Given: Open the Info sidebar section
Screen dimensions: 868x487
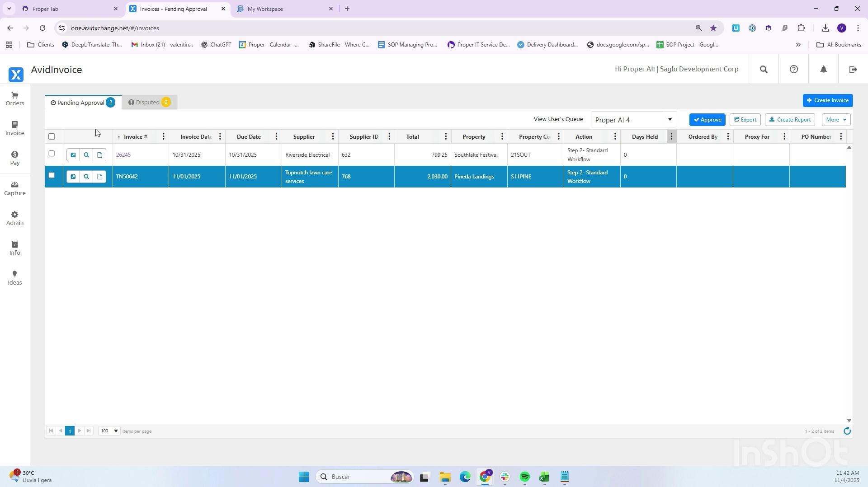Looking at the screenshot, I should click(15, 248).
